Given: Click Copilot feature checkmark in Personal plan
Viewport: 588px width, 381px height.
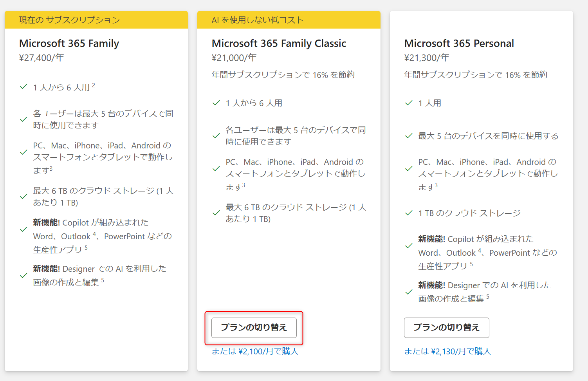Looking at the screenshot, I should click(x=409, y=246).
